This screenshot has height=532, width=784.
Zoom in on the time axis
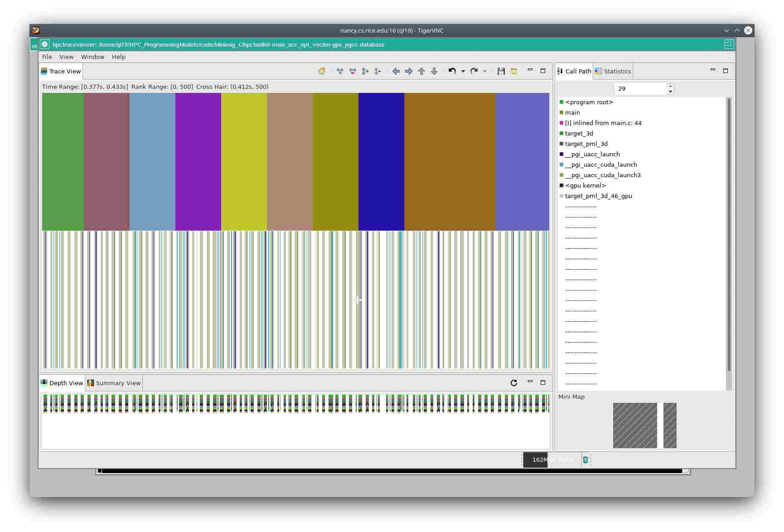(340, 71)
